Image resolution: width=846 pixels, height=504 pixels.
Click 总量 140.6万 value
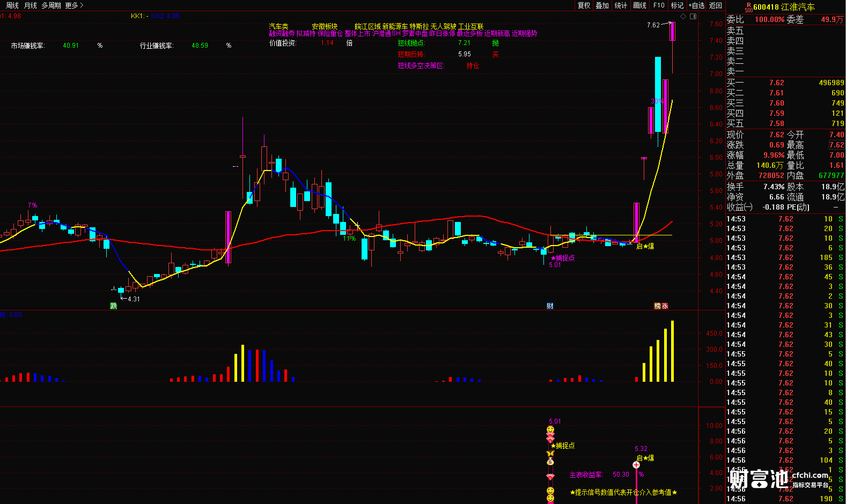(x=770, y=165)
